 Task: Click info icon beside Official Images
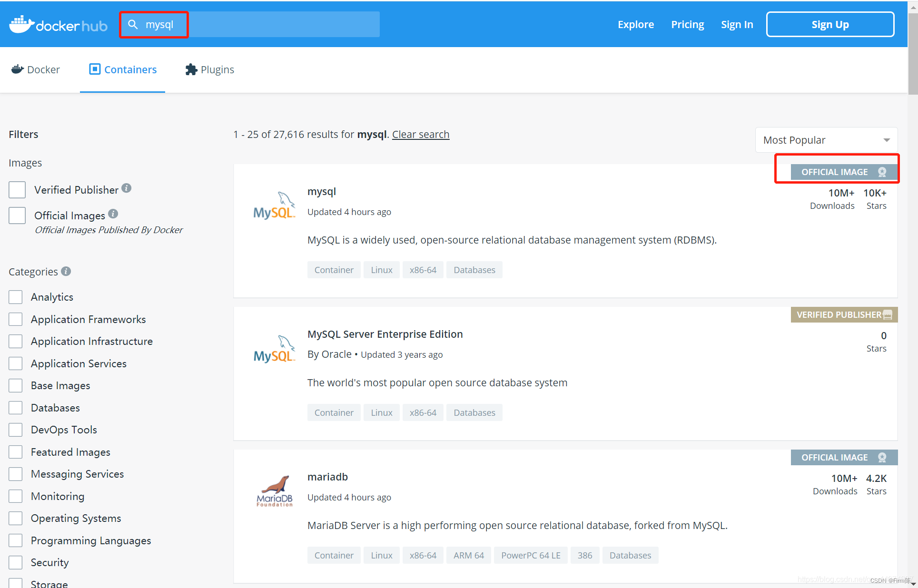pos(113,214)
